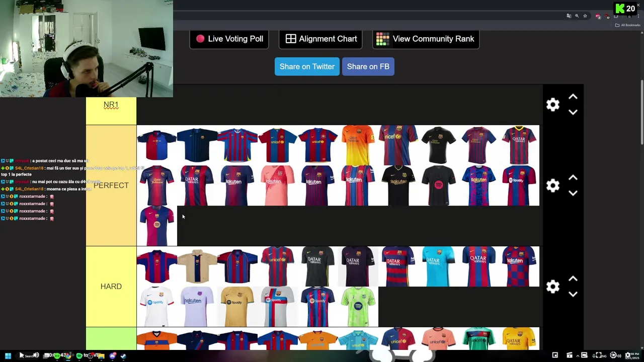Pick the checkered Rakuten jersey in HARD tier
The width and height of the screenshot is (644, 362).
(519, 266)
